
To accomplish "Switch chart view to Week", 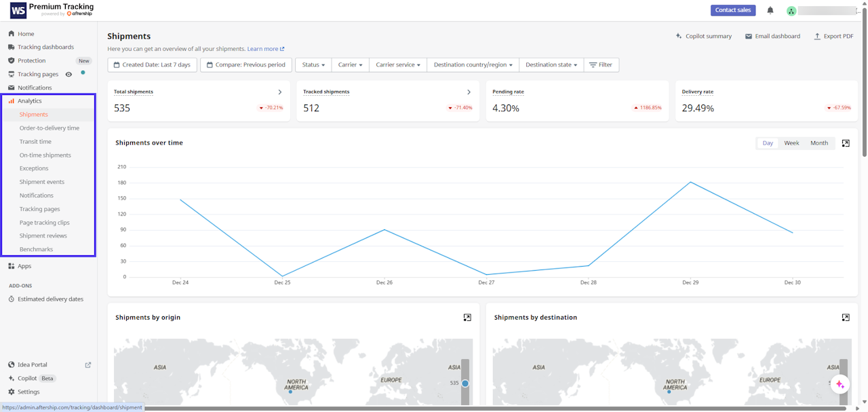I will point(791,143).
